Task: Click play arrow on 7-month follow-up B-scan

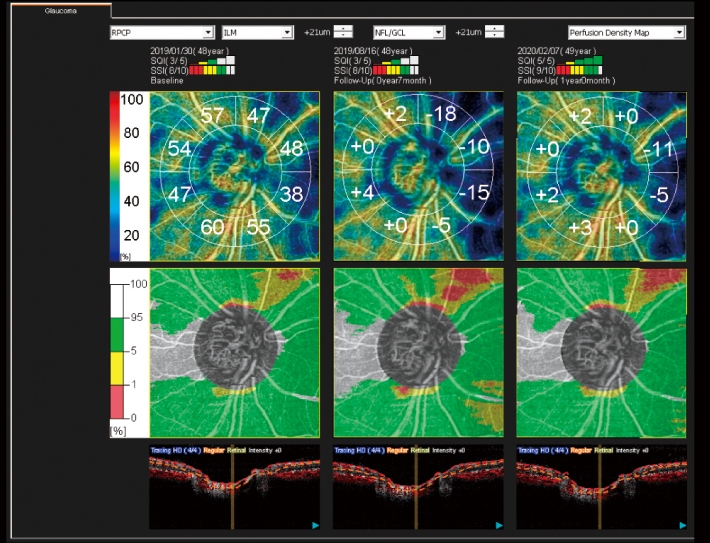Action: coord(498,524)
